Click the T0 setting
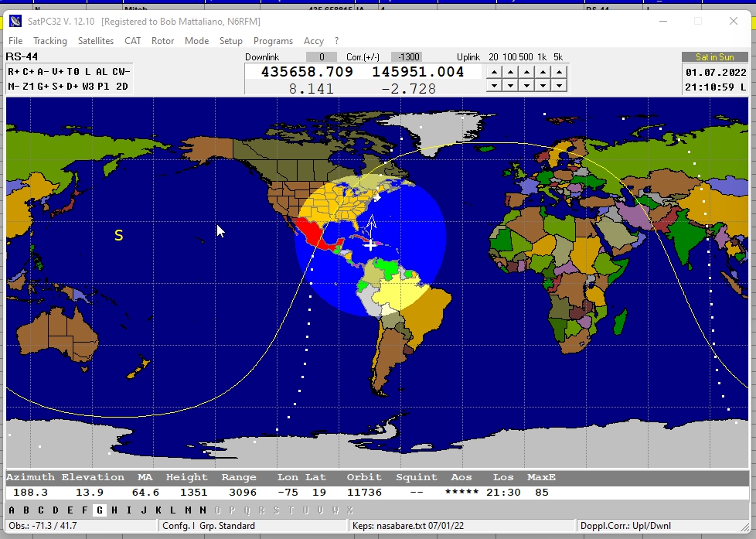The image size is (756, 539). click(73, 71)
